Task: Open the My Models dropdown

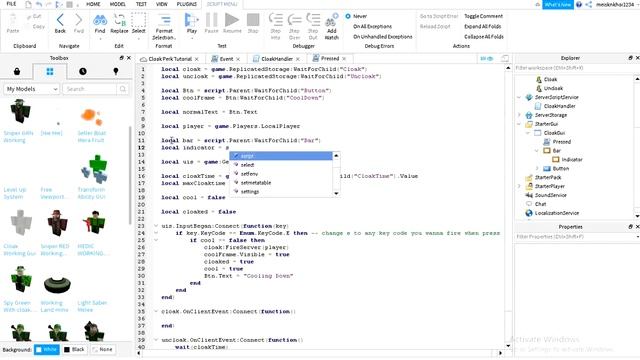Action: point(32,89)
